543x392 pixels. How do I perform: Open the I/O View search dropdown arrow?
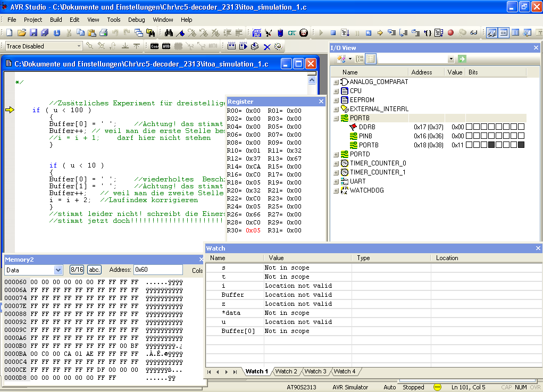451,59
